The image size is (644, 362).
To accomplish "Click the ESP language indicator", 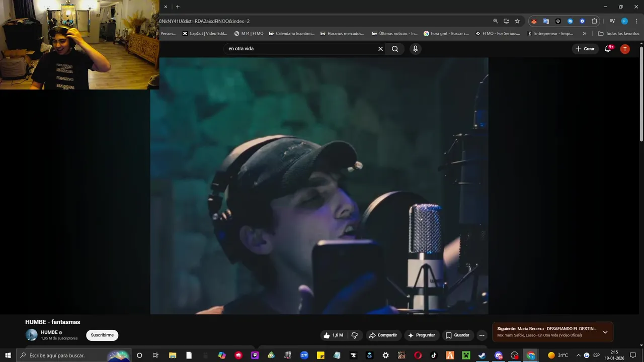I will click(596, 355).
